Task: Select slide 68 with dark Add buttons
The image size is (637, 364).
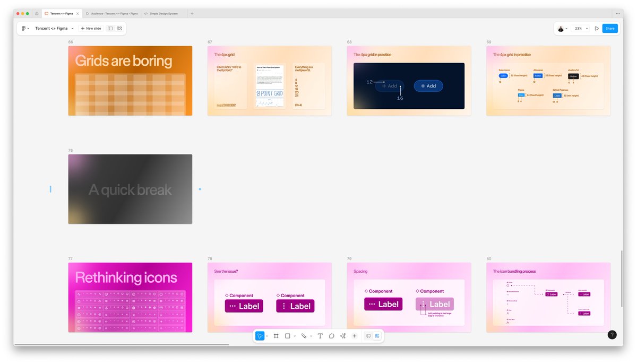Action: [x=409, y=81]
